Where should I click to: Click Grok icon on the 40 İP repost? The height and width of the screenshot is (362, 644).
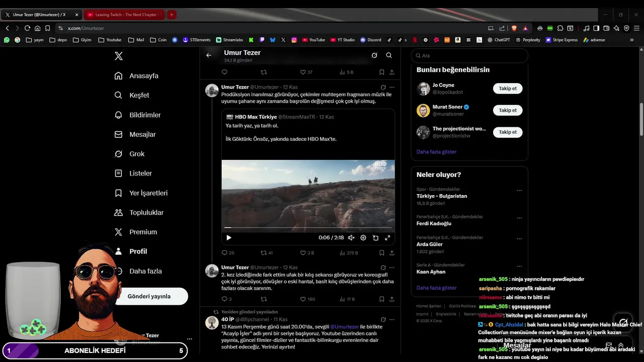click(x=383, y=319)
